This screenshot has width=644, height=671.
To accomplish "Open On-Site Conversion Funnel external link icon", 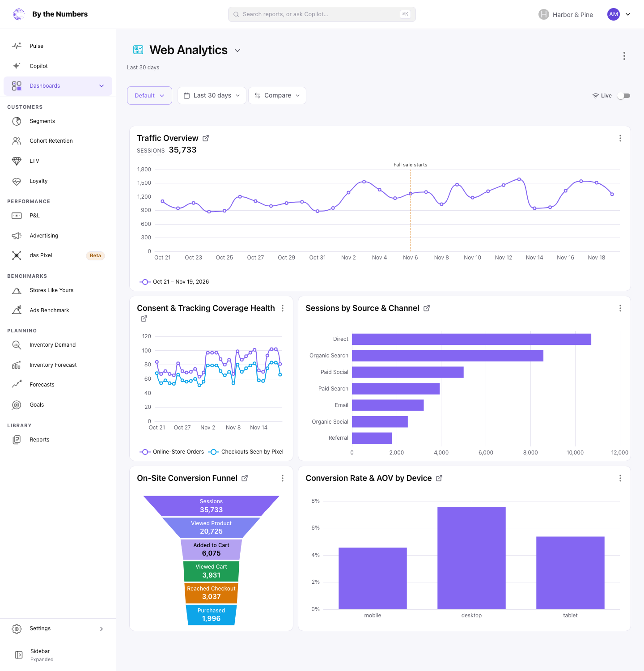I will coord(245,478).
